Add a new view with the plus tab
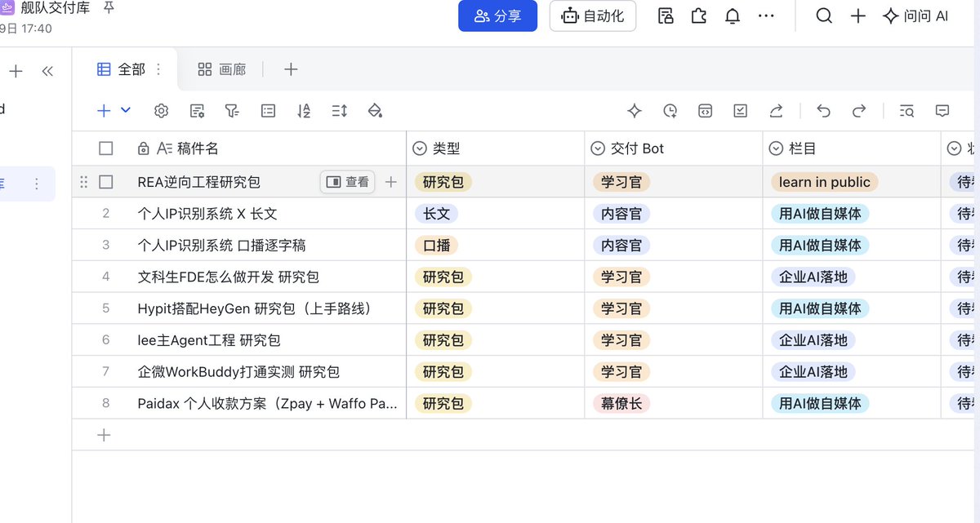980x523 pixels. click(291, 70)
